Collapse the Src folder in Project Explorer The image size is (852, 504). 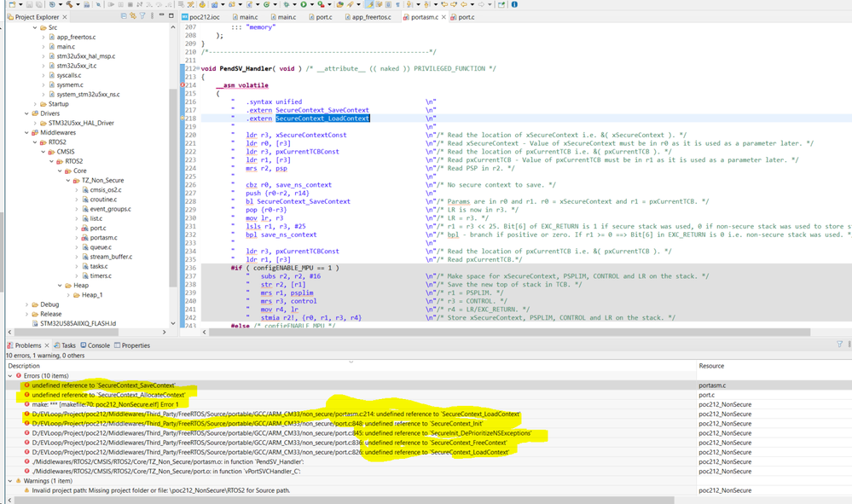(x=35, y=27)
